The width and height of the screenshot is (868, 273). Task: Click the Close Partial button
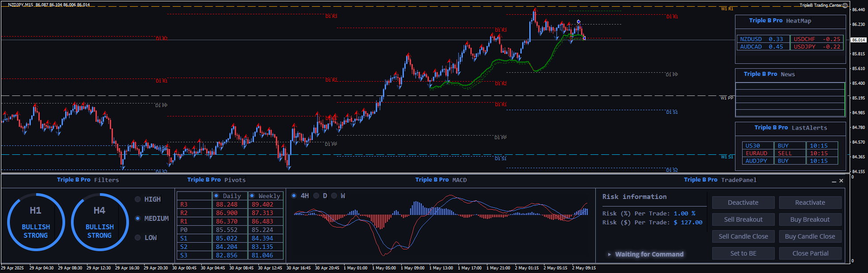(x=810, y=253)
